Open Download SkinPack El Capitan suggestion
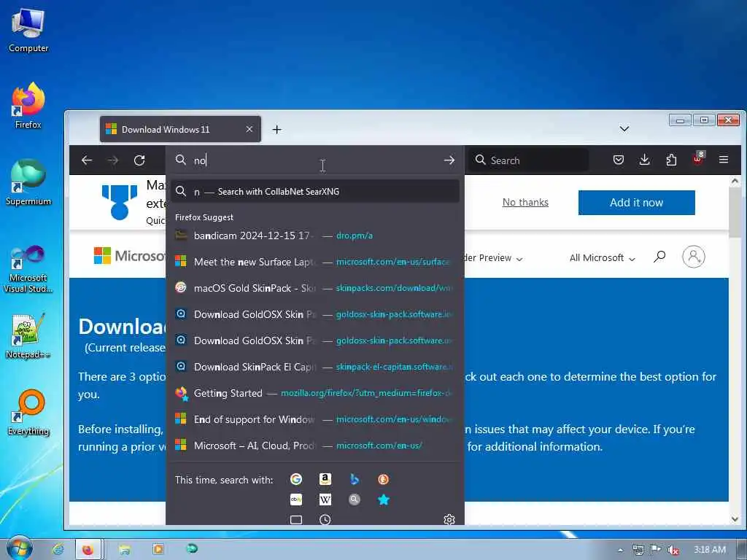Screen dimensions: 747x560 click(x=315, y=367)
